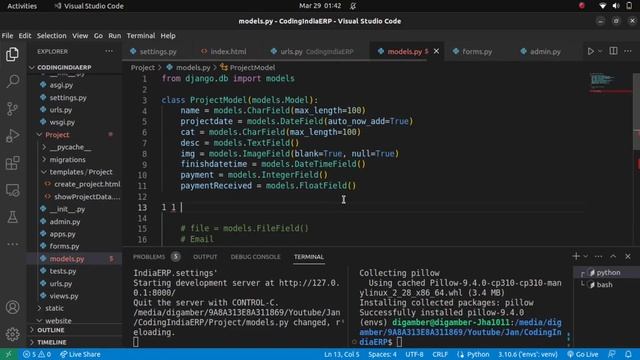Screen dimensions: 640x360
Task: Open the volume control in system tray
Action: (x=616, y=6)
